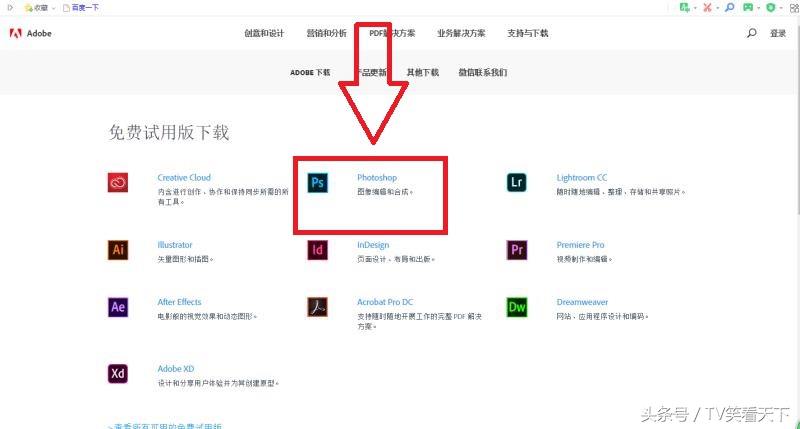This screenshot has height=429, width=800.
Task: Click the grid apps icon in browser toolbar
Action: click(794, 8)
